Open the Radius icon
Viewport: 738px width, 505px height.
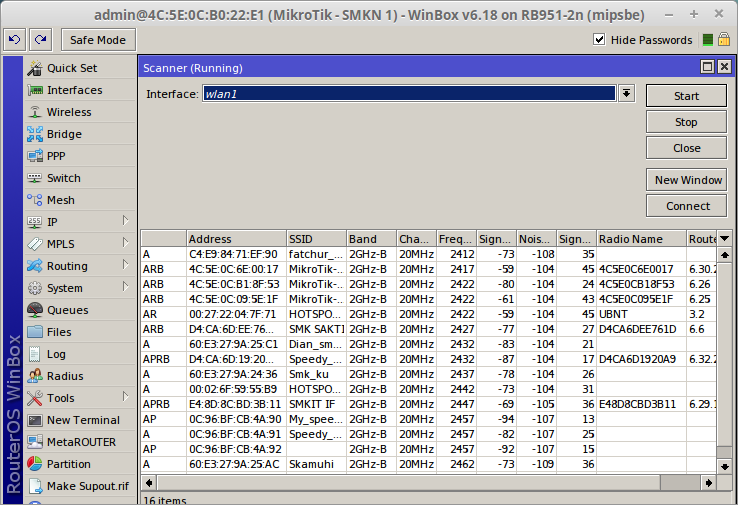pos(35,376)
